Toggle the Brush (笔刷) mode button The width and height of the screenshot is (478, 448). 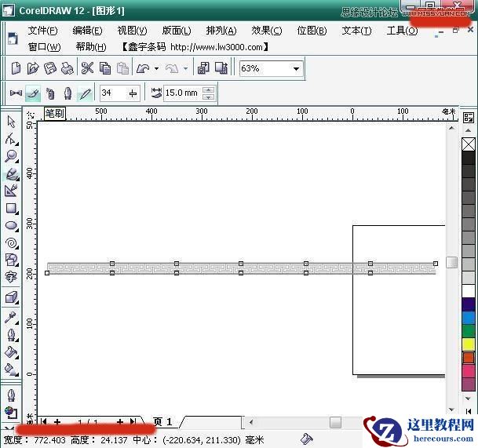[x=33, y=93]
